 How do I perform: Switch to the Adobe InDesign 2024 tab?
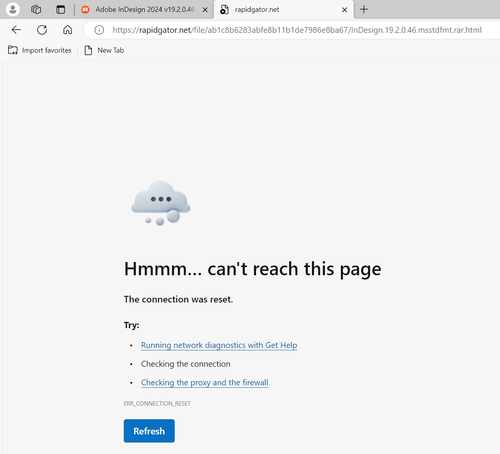[145, 10]
